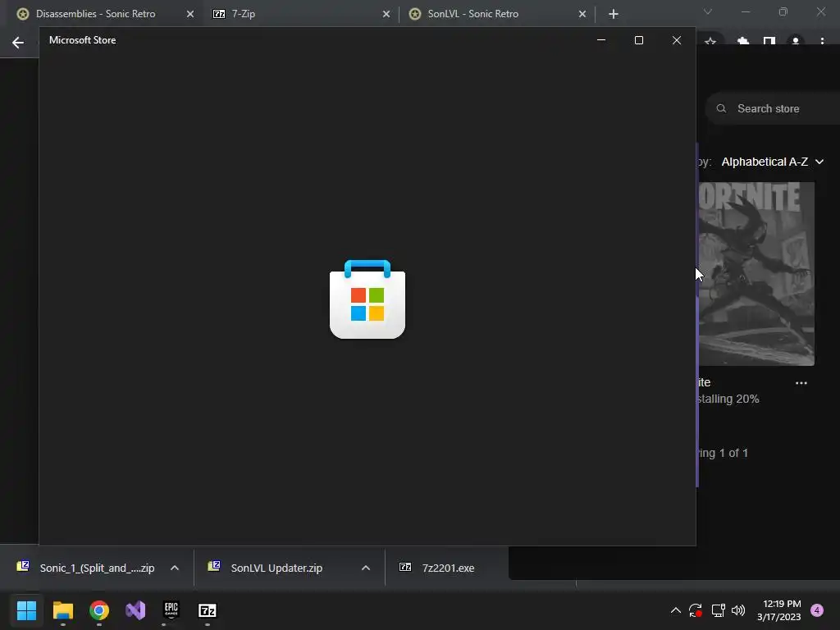Click the magnifier icon in Search store
Viewport: 840px width, 630px height.
point(722,109)
